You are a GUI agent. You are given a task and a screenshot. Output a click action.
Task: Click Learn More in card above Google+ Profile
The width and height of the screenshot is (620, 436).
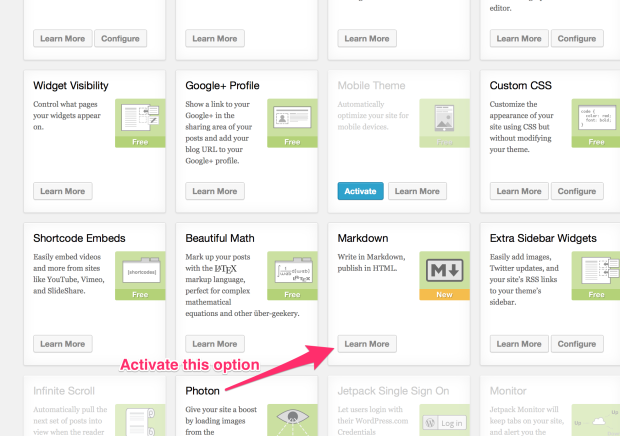tap(215, 38)
